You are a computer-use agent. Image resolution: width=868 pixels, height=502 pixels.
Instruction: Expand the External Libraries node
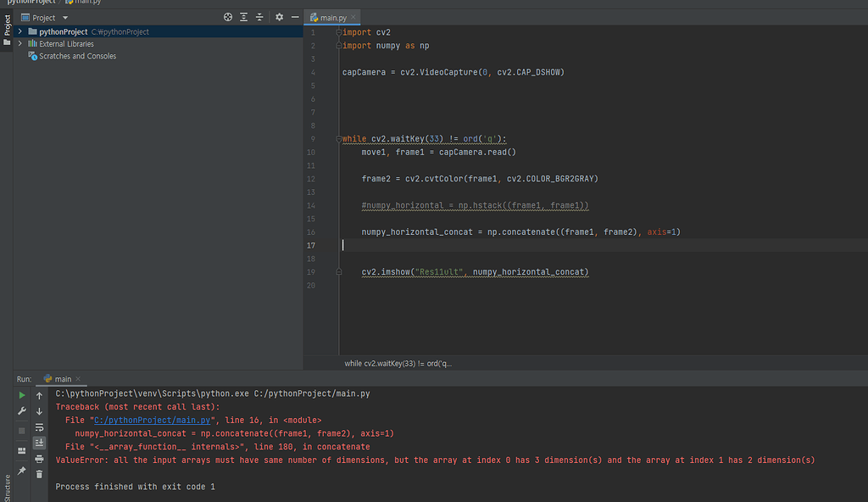(x=19, y=43)
